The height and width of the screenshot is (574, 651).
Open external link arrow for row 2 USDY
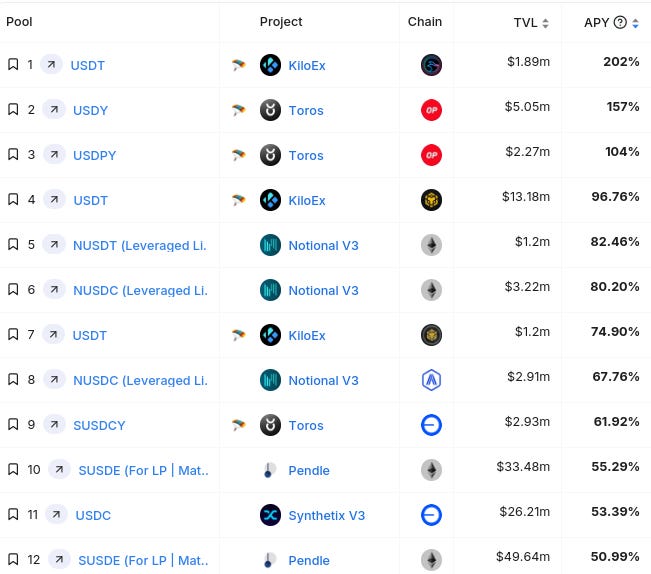54,110
